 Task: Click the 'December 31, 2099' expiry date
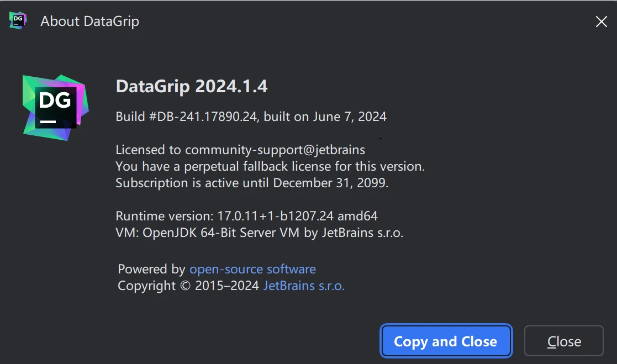click(331, 183)
